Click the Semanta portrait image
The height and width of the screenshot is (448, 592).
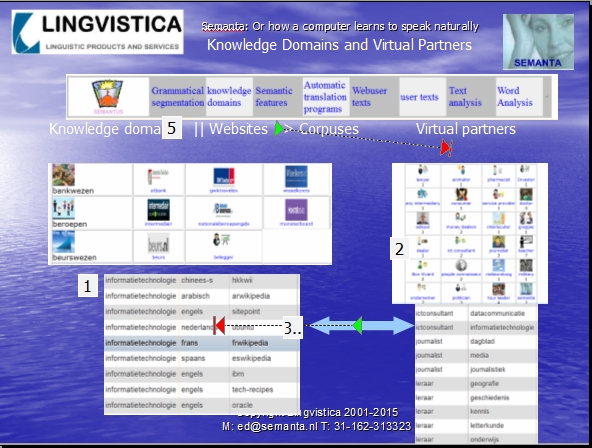point(538,42)
